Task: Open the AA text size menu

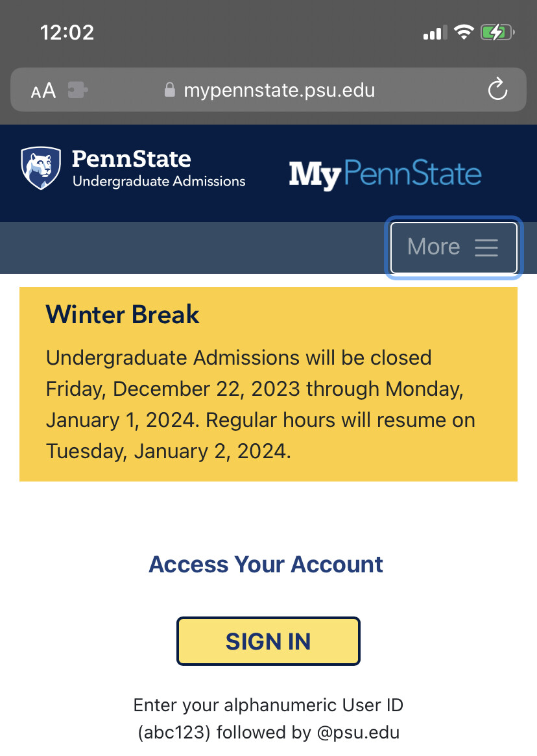Action: point(43,90)
